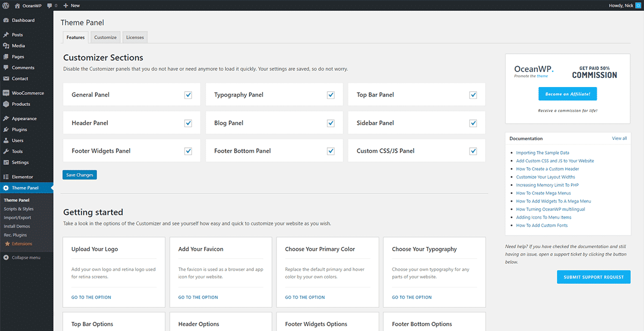Click the Appearance paintbrush icon
The image size is (644, 331).
click(x=6, y=119)
